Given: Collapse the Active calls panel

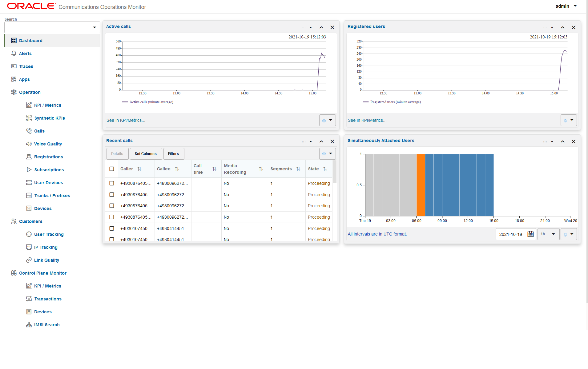Looking at the screenshot, I should [321, 27].
